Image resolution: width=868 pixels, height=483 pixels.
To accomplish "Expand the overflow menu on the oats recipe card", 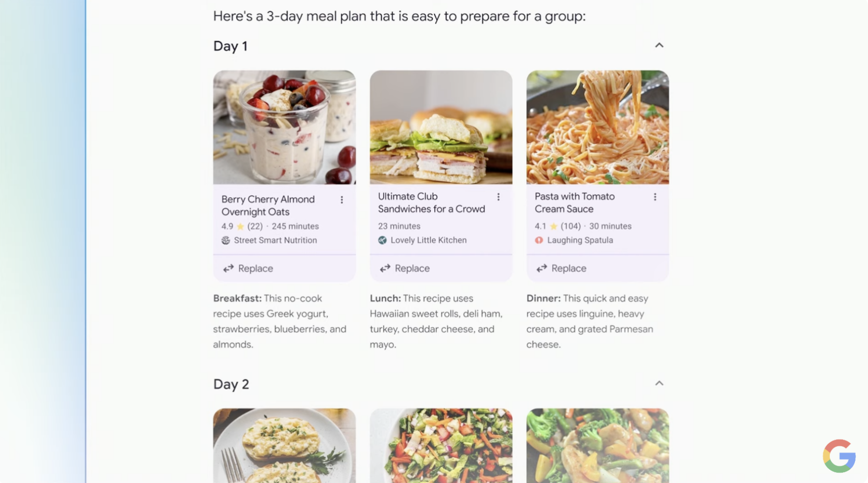I will click(x=342, y=199).
